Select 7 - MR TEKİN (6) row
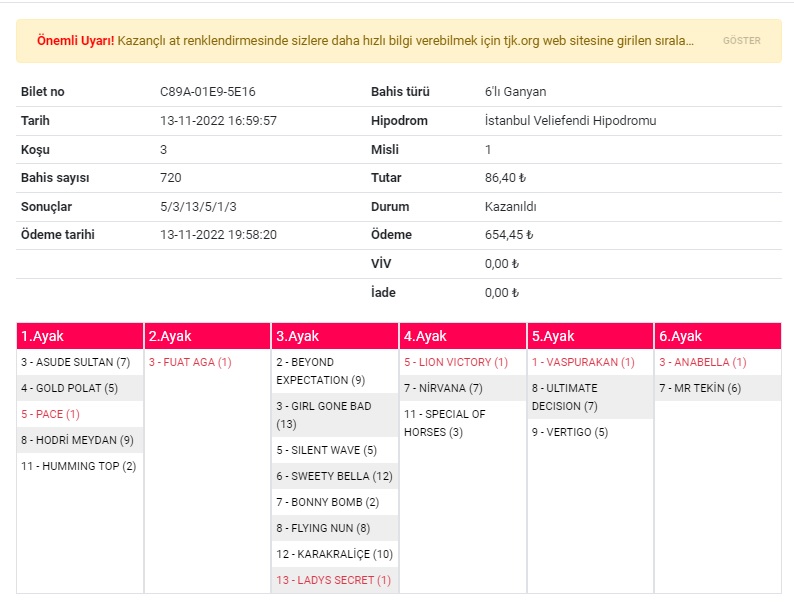The height and width of the screenshot is (612, 794). pyautogui.click(x=718, y=388)
